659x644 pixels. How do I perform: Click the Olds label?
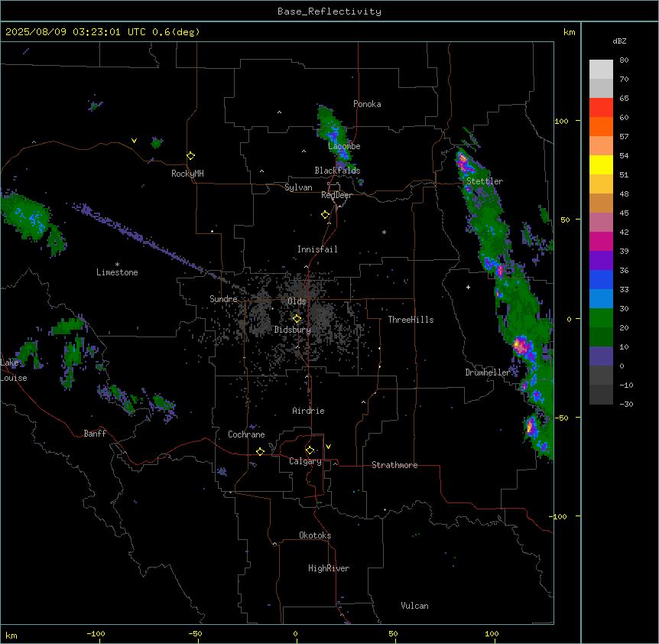pyautogui.click(x=297, y=301)
